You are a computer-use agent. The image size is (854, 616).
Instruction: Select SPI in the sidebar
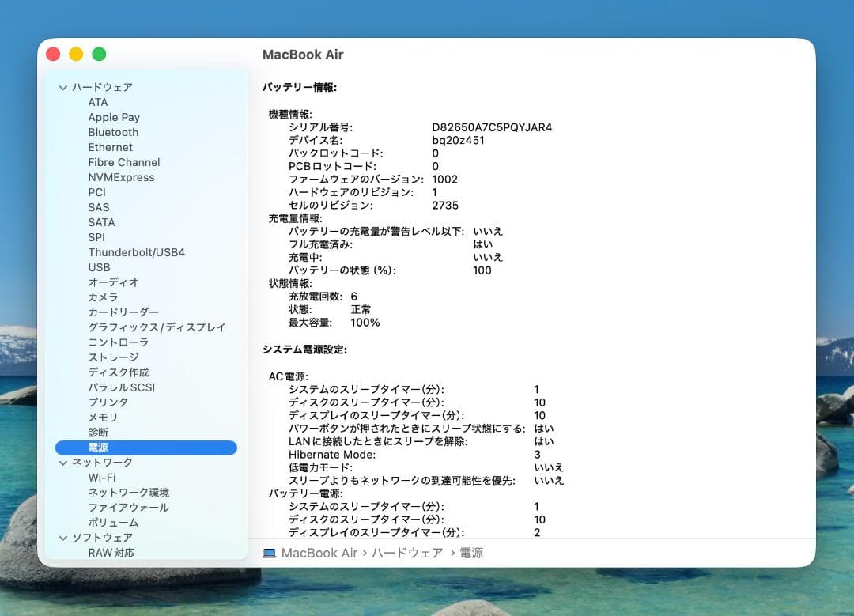(x=96, y=237)
